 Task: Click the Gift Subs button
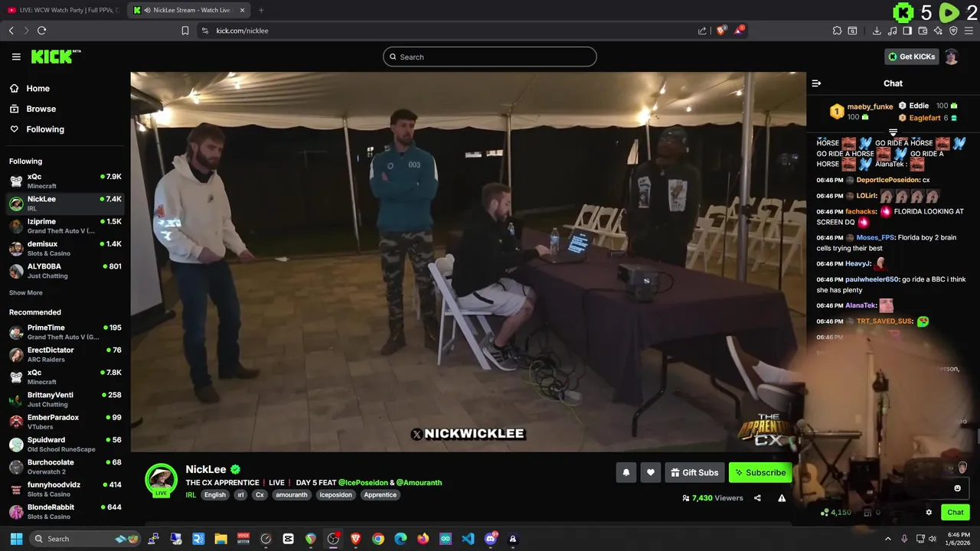click(694, 473)
